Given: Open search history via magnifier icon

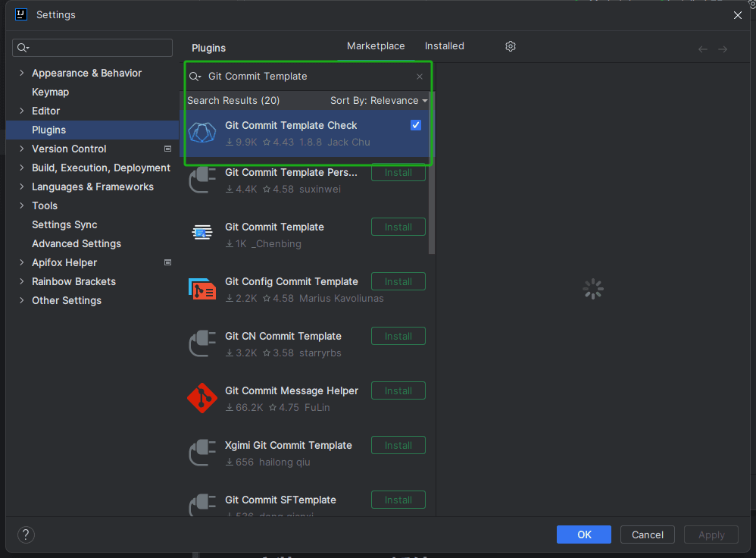Looking at the screenshot, I should 195,77.
